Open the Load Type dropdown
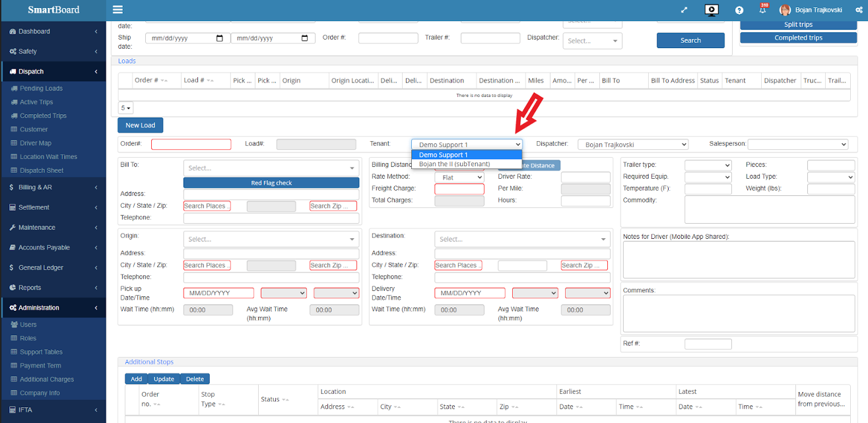 [x=831, y=177]
